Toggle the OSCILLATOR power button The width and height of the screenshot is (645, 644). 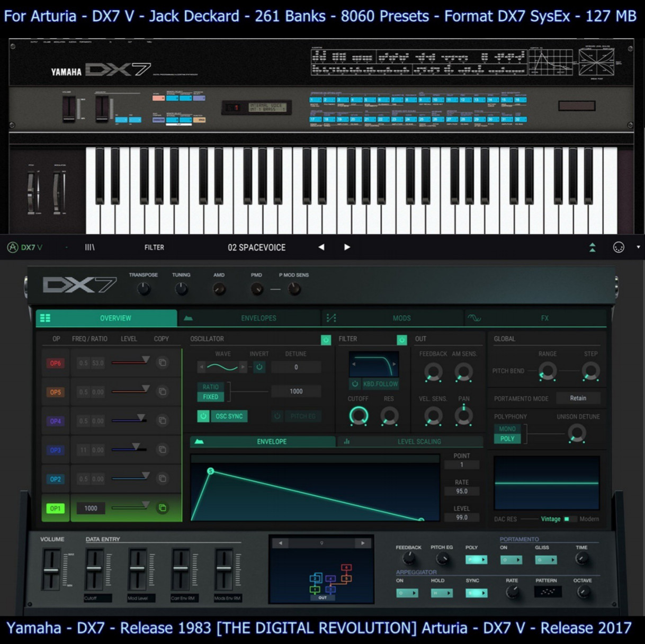[326, 339]
